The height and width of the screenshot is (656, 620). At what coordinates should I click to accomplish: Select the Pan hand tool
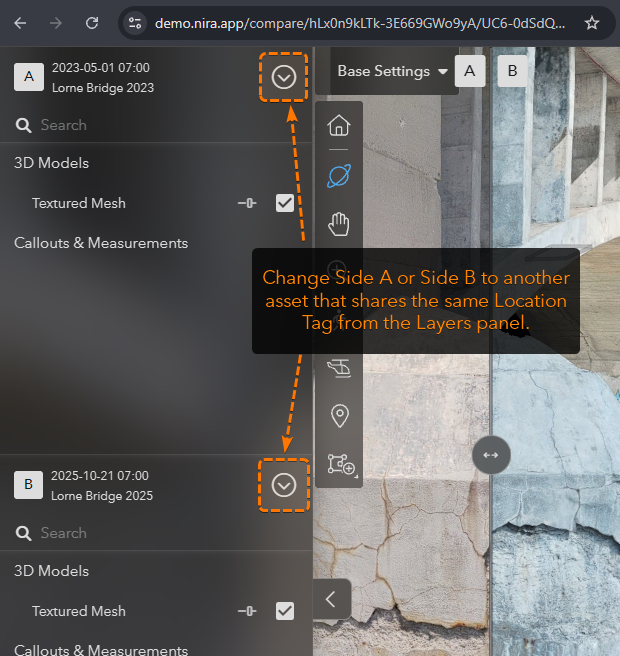pos(339,224)
